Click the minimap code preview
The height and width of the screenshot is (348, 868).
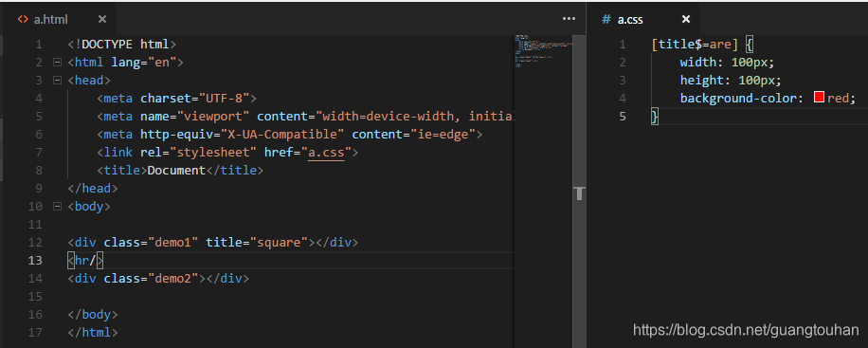(x=543, y=51)
